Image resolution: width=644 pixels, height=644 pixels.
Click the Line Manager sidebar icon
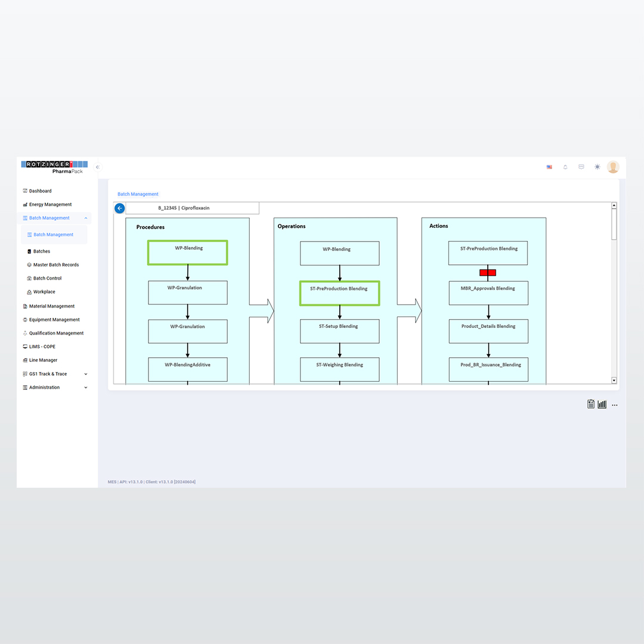(x=25, y=360)
